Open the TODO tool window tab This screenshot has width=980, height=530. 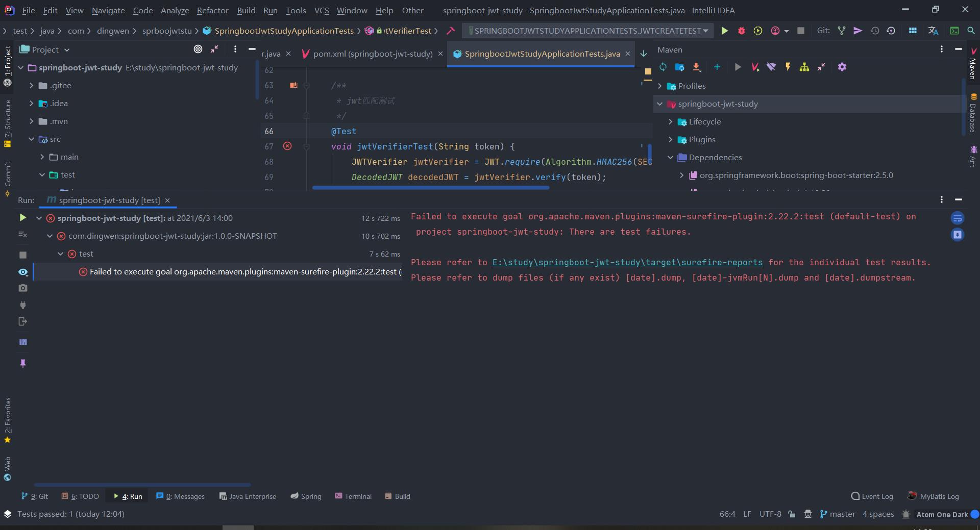pyautogui.click(x=80, y=496)
